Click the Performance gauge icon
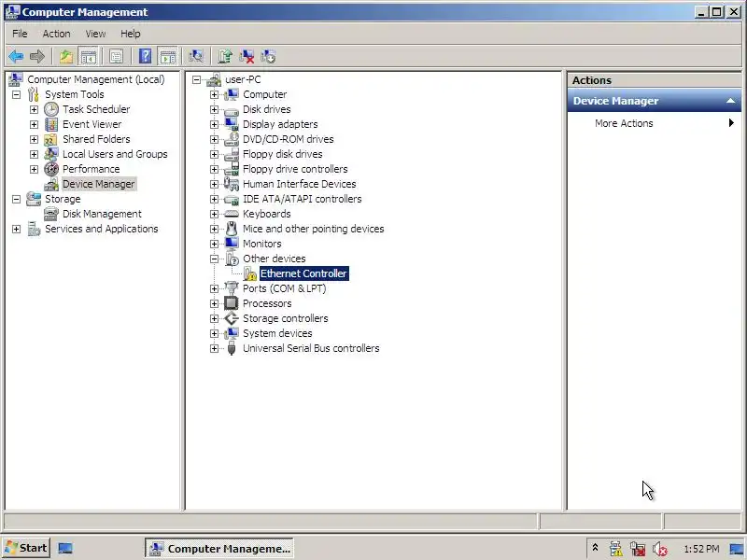Image resolution: width=747 pixels, height=560 pixels. [51, 169]
